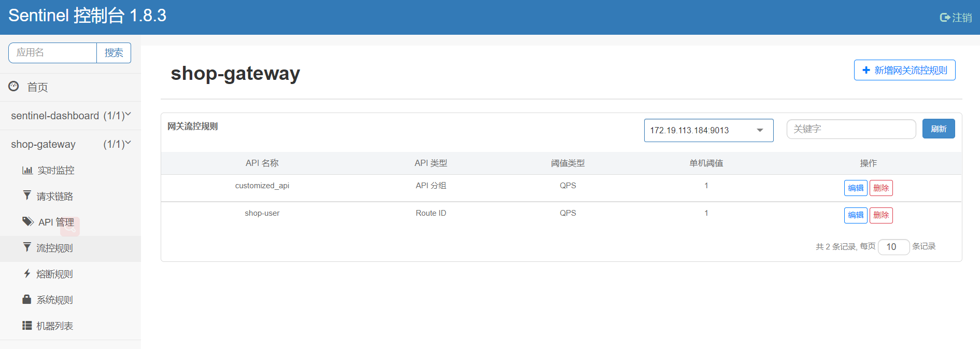The width and height of the screenshot is (980, 349).
Task: Click the lightning bolt icon beside 熔断规则
Action: 27,273
